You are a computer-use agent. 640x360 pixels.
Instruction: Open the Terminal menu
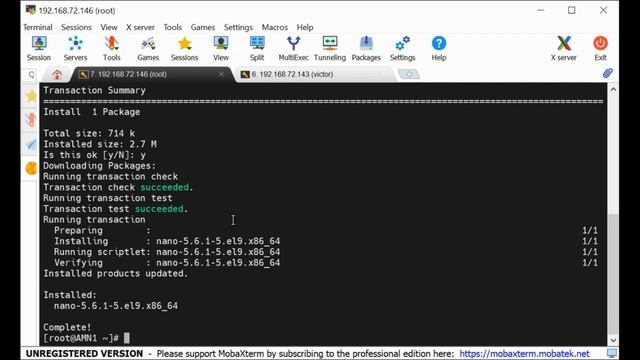pyautogui.click(x=38, y=27)
